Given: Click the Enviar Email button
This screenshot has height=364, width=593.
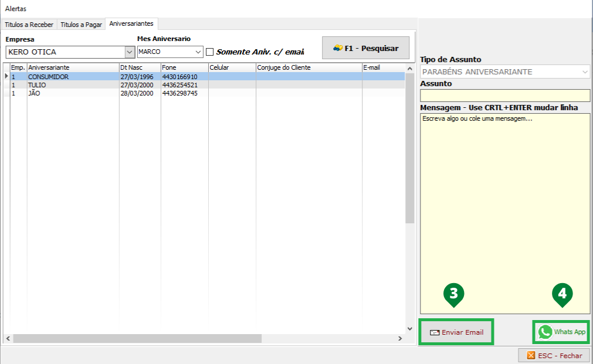Looking at the screenshot, I should pyautogui.click(x=456, y=332).
